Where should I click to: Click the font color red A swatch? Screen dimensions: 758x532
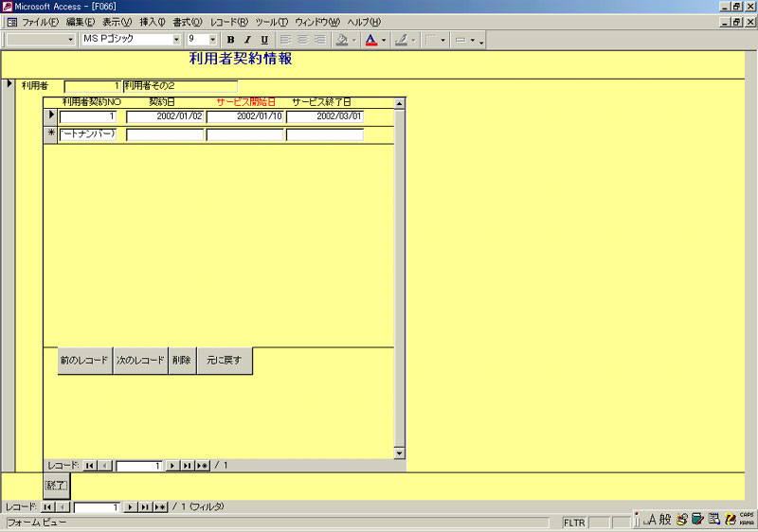[370, 40]
